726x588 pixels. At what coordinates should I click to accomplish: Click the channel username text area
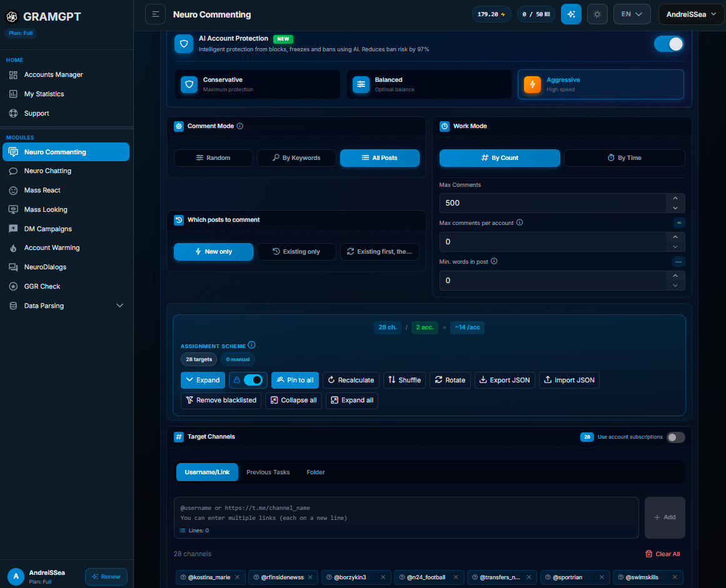click(x=406, y=517)
